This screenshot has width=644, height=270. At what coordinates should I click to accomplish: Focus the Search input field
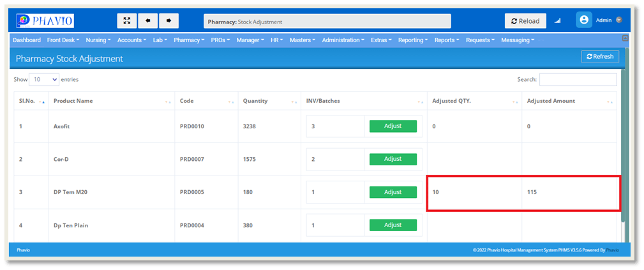tap(578, 80)
